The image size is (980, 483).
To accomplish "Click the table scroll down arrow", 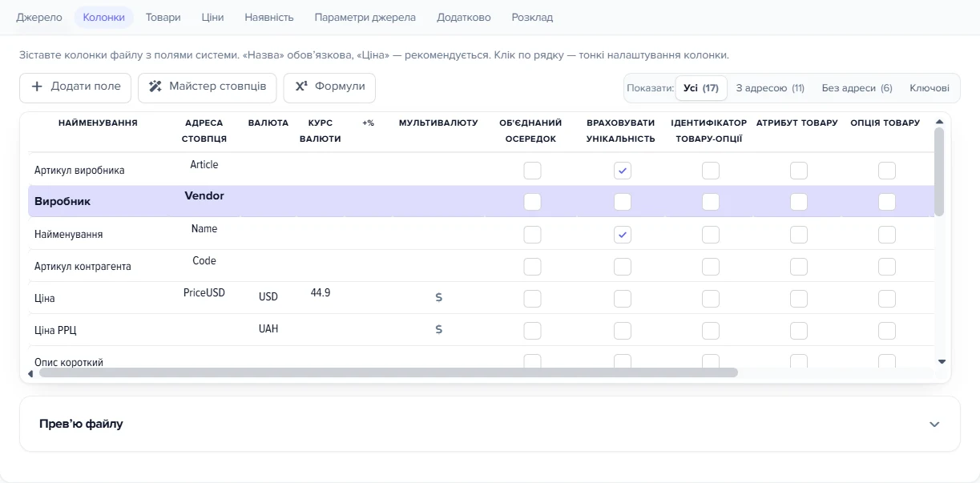I will click(942, 362).
